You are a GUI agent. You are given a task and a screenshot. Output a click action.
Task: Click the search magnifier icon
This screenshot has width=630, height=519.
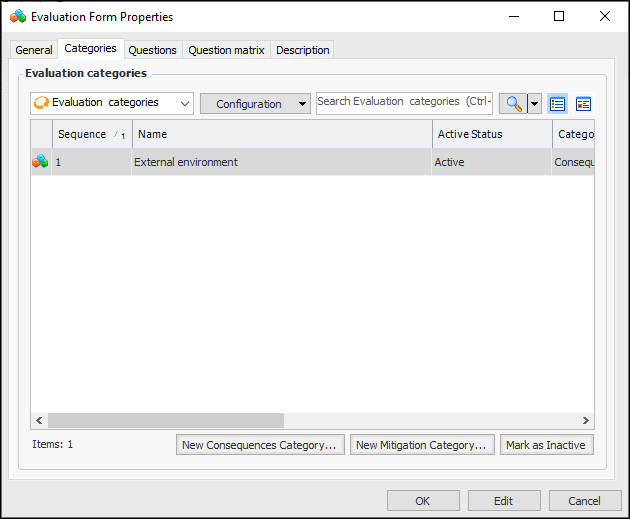coord(513,104)
